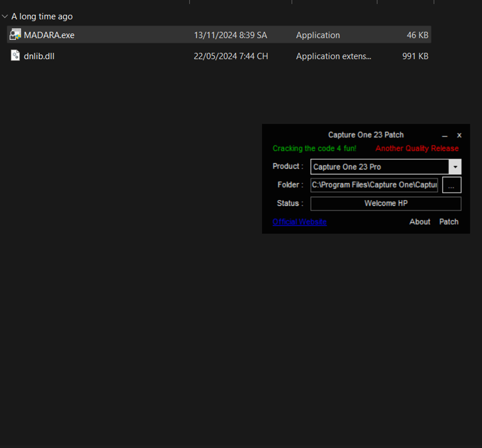Click the 'Capture One 23 Patch' window title

click(366, 135)
